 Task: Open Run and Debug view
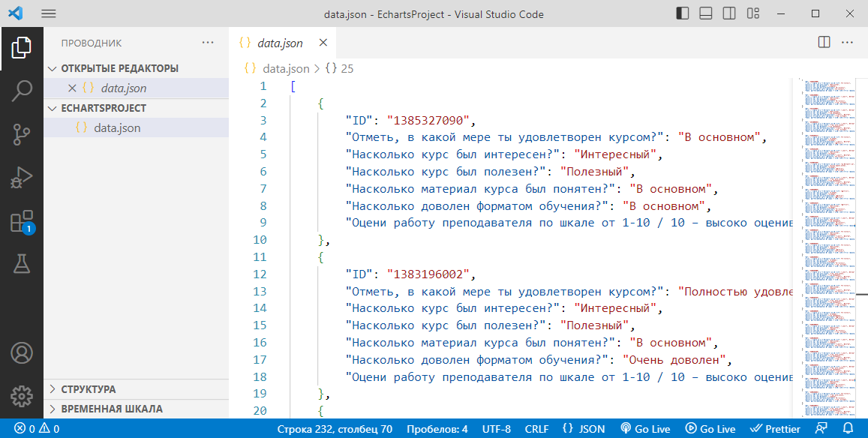22,178
